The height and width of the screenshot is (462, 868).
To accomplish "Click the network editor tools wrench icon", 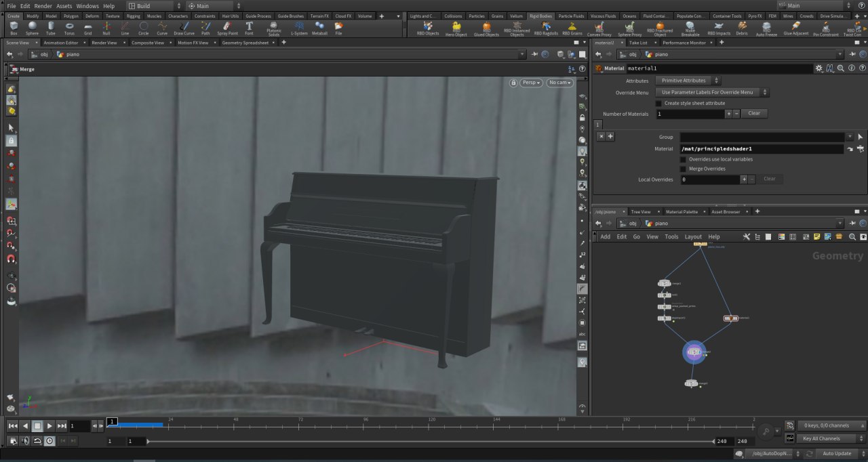I will point(747,237).
